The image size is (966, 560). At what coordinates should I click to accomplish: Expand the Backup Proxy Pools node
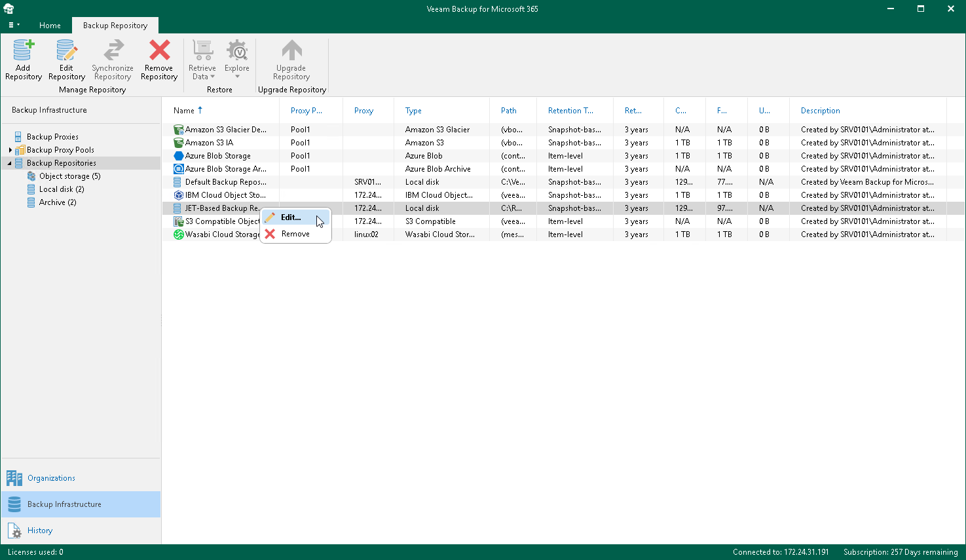point(10,150)
